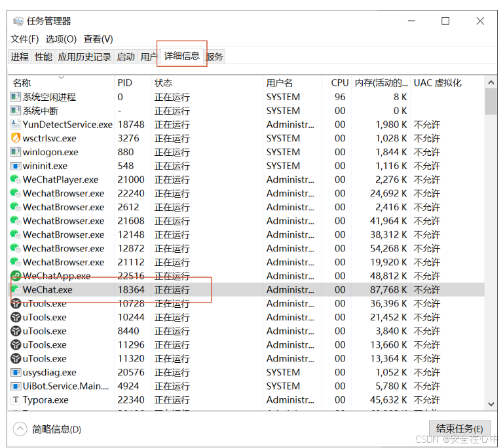The width and height of the screenshot is (503, 448).
Task: Click the 系统空闲进程 process icon
Action: pyautogui.click(x=16, y=96)
